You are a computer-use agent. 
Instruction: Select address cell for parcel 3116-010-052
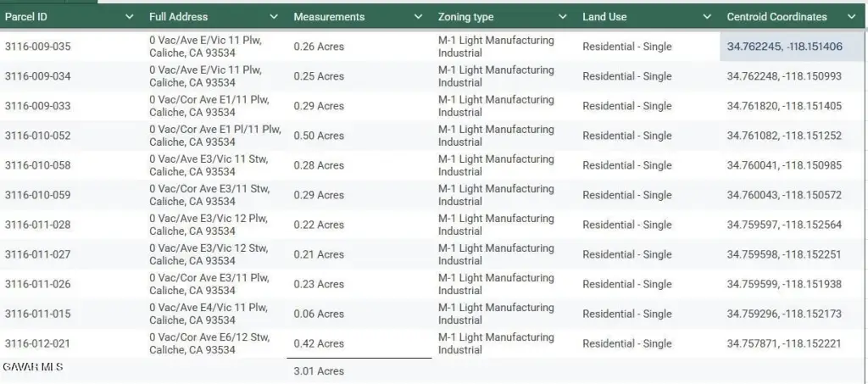[x=214, y=136]
